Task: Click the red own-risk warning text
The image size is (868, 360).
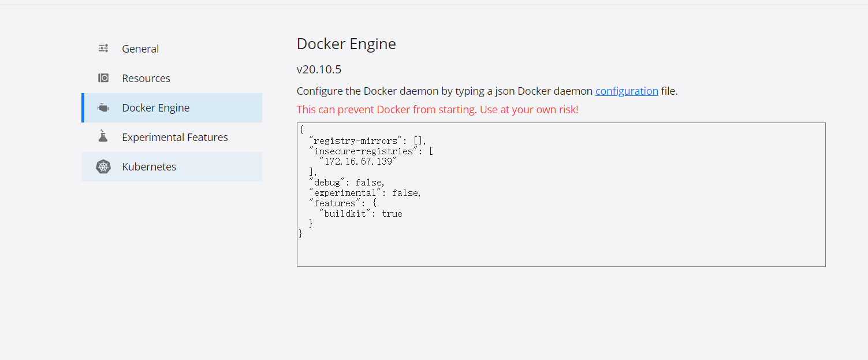Action: click(437, 109)
